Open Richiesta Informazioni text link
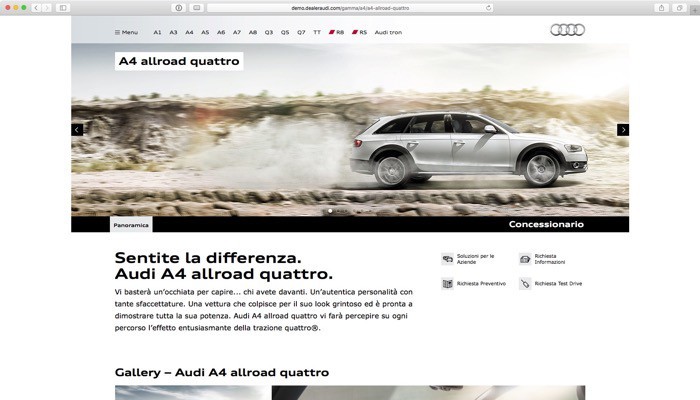700x400 pixels. tap(550, 259)
